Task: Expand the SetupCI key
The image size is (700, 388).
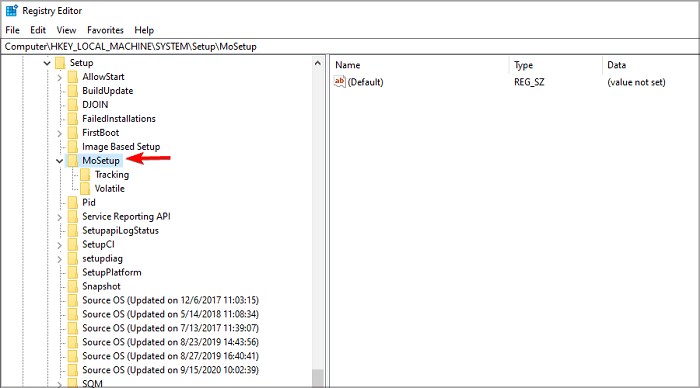Action: [59, 245]
